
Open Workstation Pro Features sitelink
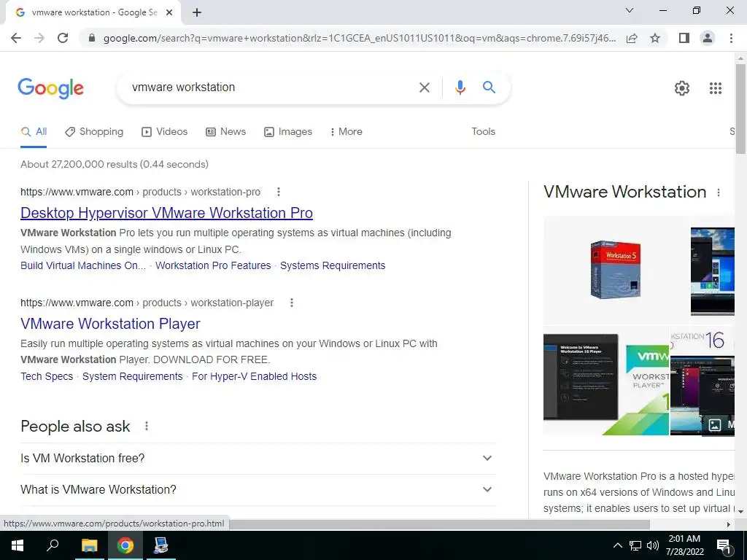pyautogui.click(x=213, y=265)
